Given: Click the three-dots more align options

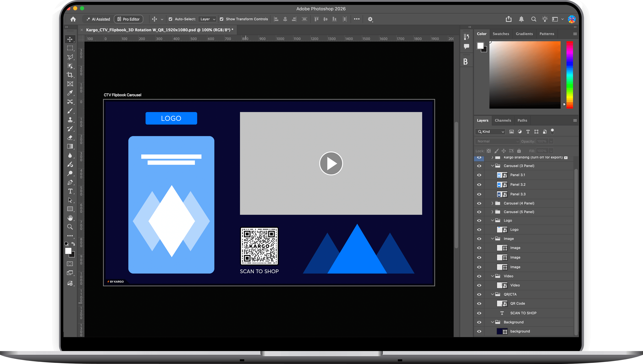Looking at the screenshot, I should click(357, 19).
